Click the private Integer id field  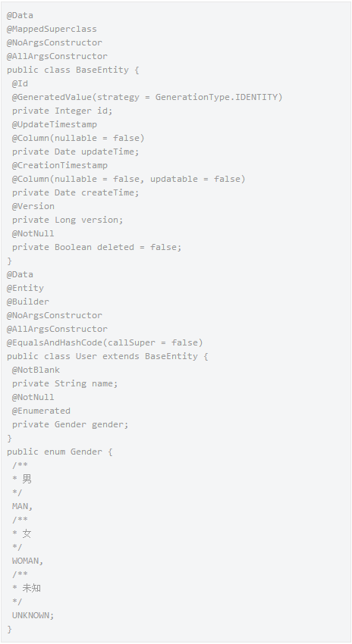click(62, 111)
